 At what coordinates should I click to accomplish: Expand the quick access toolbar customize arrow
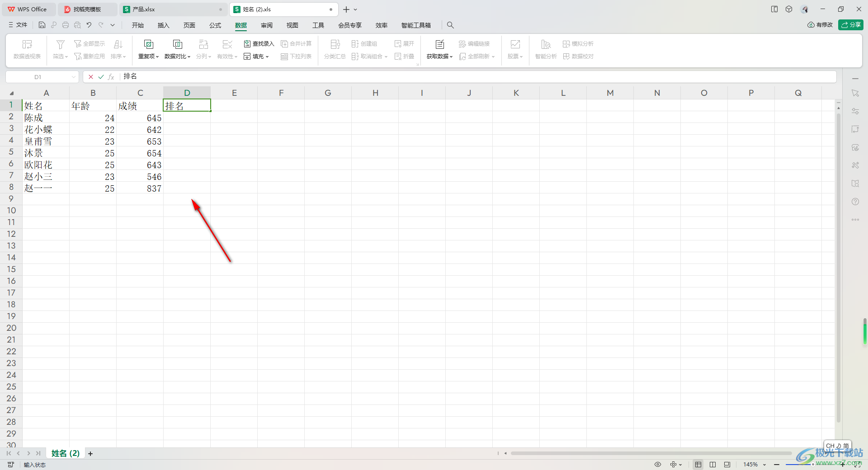pyautogui.click(x=113, y=25)
